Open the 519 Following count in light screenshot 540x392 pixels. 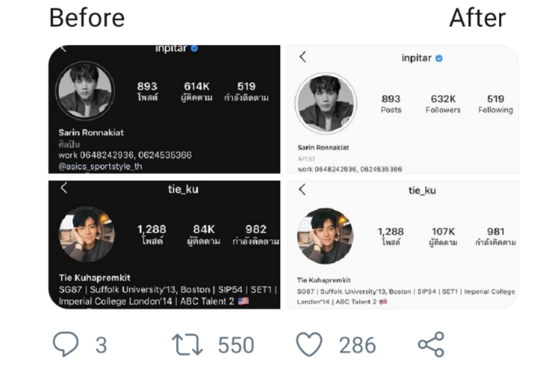click(x=495, y=104)
